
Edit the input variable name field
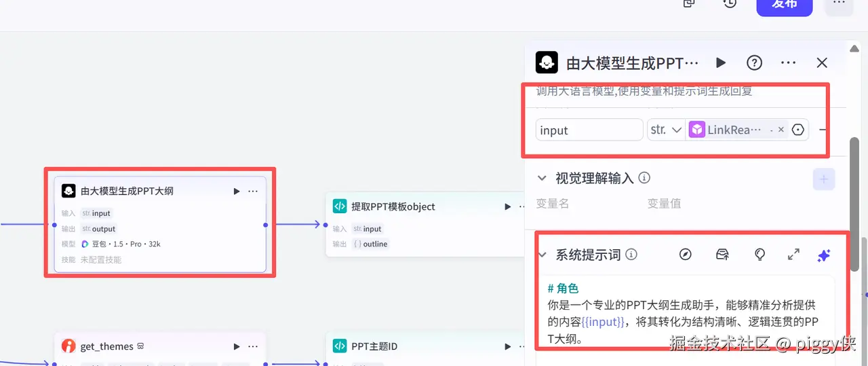pos(589,130)
